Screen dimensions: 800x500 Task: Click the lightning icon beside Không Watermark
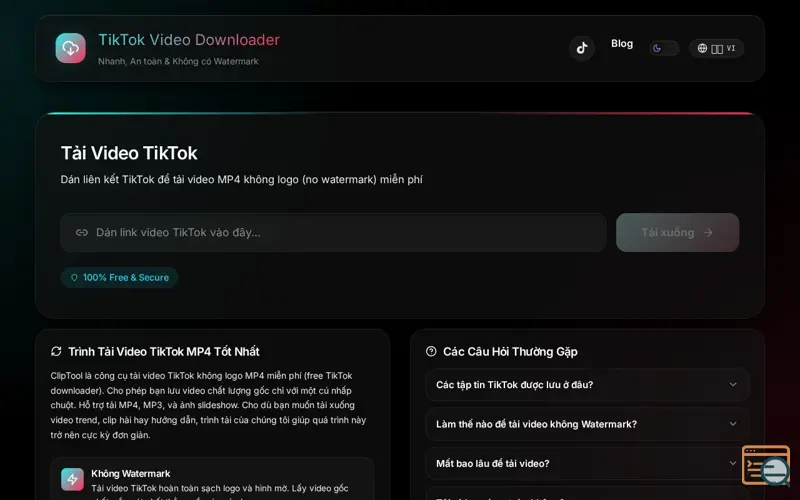pyautogui.click(x=72, y=480)
